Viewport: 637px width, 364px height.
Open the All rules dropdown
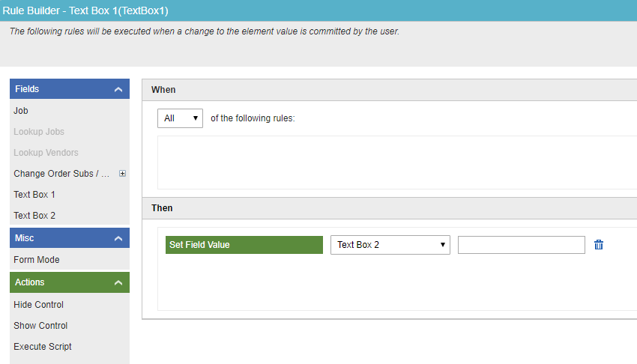180,118
